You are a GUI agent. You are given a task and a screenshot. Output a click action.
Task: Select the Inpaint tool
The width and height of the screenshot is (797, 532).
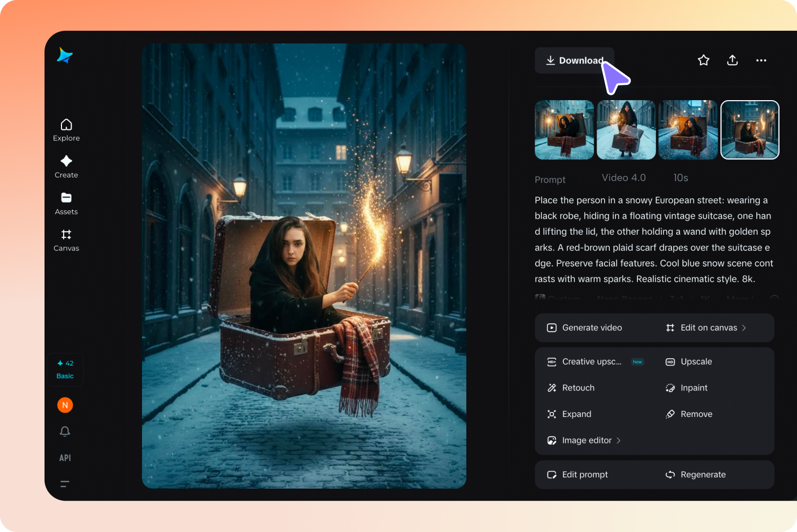pyautogui.click(x=693, y=387)
